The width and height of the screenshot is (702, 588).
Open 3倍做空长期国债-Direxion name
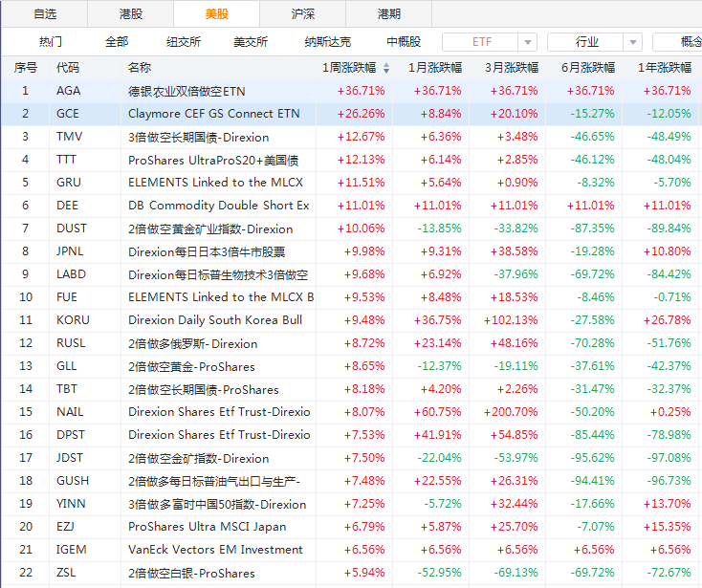click(198, 137)
